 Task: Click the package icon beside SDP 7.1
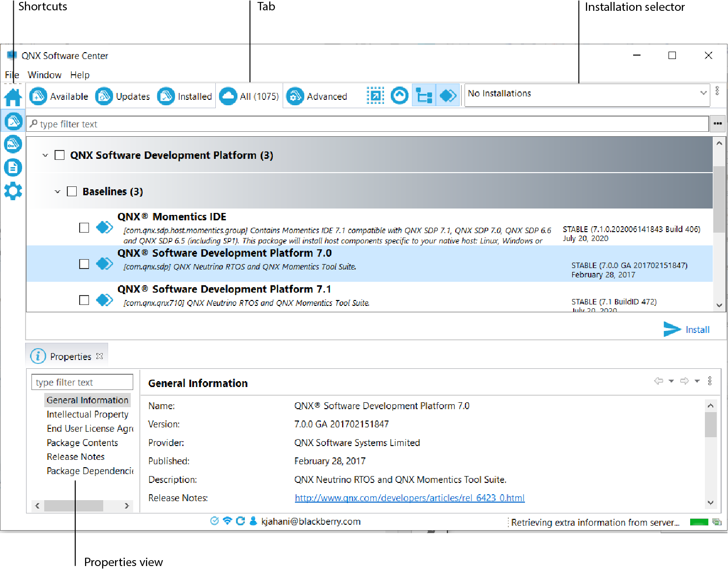tap(104, 299)
